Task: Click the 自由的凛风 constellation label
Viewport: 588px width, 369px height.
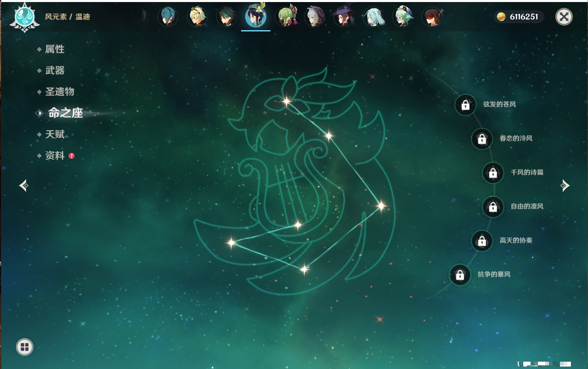Action: click(x=527, y=206)
